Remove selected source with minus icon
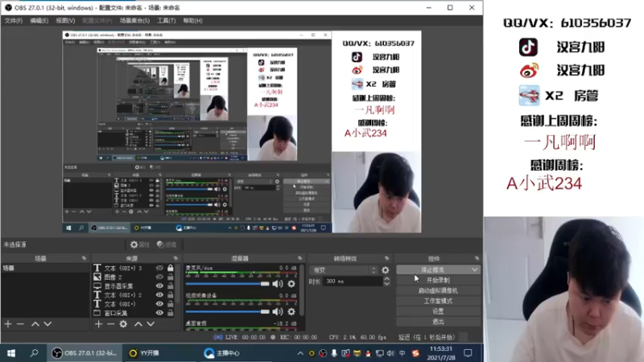This screenshot has width=644, height=362. [110, 324]
